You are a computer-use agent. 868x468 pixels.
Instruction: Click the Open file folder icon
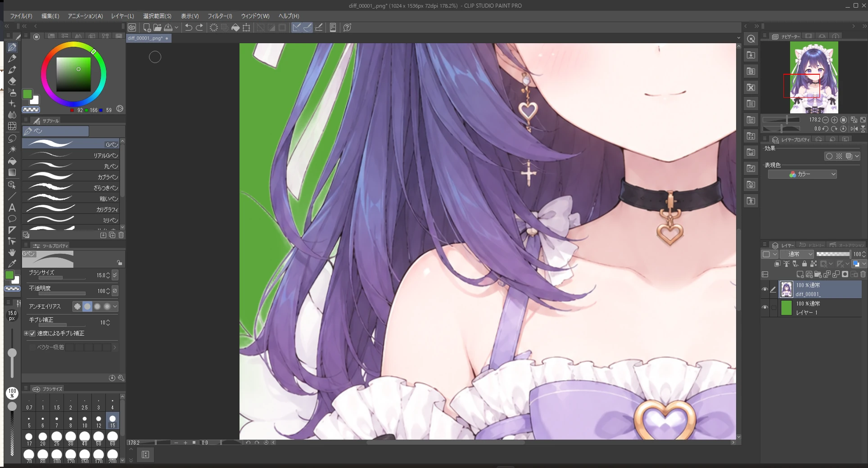tap(157, 27)
